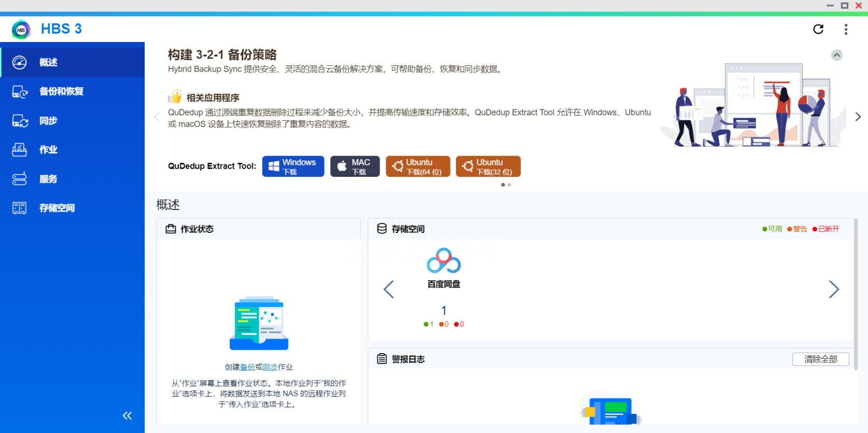Select the second banner page dot
Image resolution: width=868 pixels, height=433 pixels.
click(509, 185)
